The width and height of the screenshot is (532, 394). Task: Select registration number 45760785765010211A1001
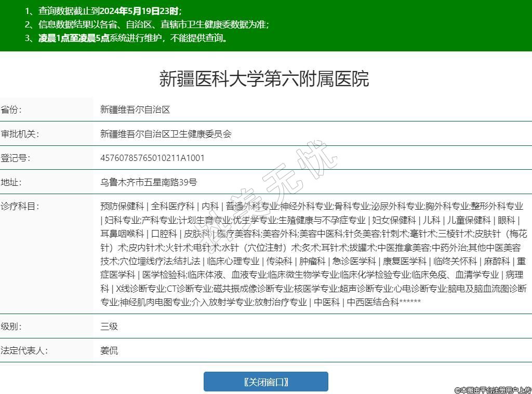[152, 158]
